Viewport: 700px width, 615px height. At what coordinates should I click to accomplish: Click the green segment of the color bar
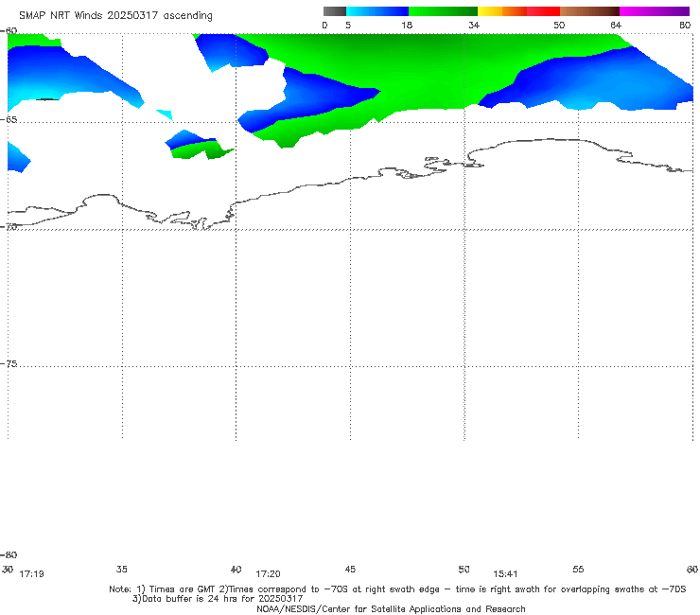point(443,11)
